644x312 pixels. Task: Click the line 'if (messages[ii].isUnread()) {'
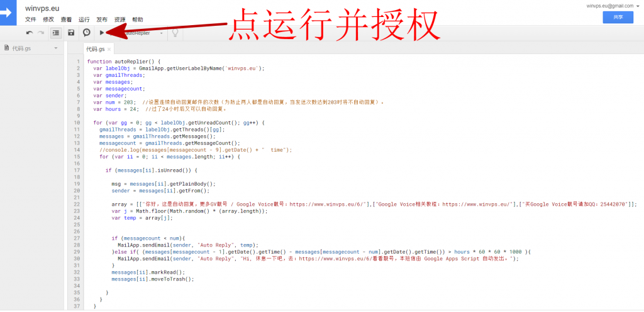click(x=152, y=170)
